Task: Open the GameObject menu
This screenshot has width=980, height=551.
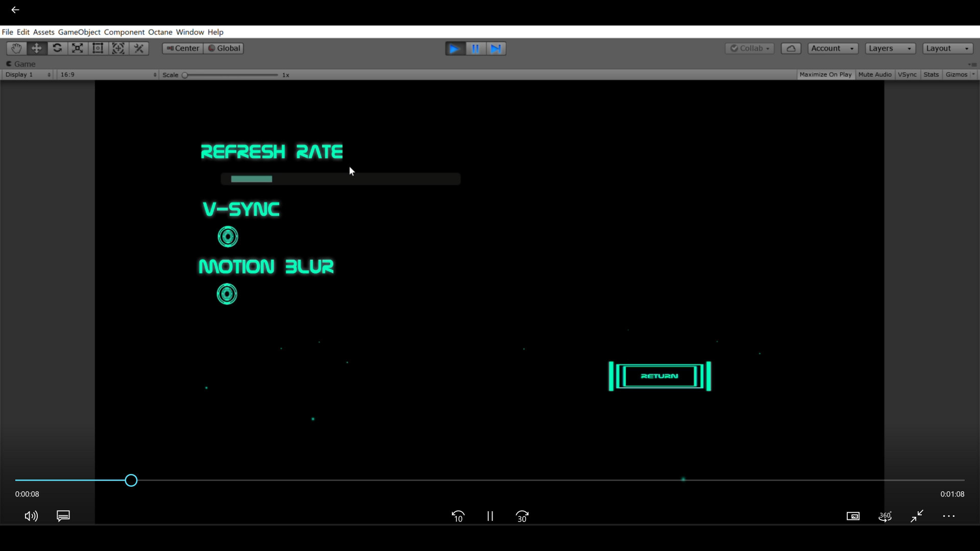Action: (x=79, y=32)
